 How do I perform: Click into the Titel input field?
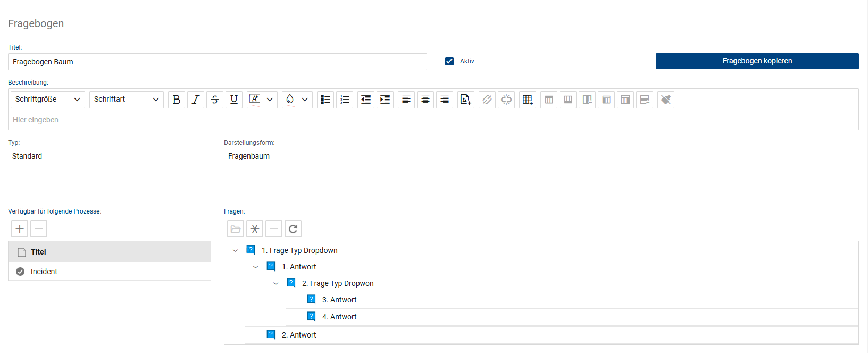point(218,62)
